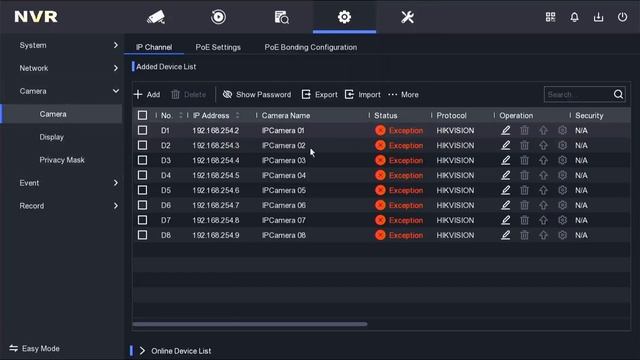Image resolution: width=640 pixels, height=360 pixels.
Task: Edit the D4 camera with pencil icon
Action: click(x=505, y=175)
